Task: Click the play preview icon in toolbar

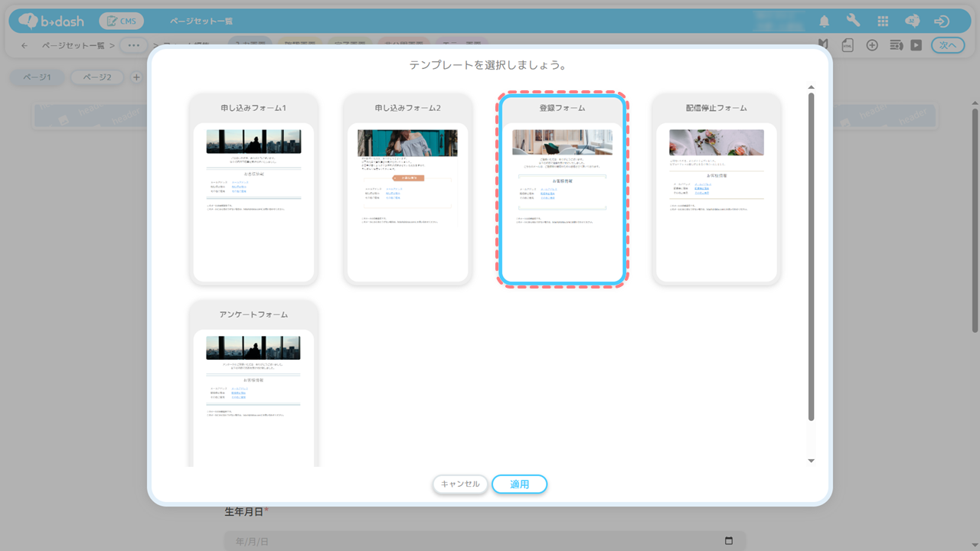Action: [916, 45]
